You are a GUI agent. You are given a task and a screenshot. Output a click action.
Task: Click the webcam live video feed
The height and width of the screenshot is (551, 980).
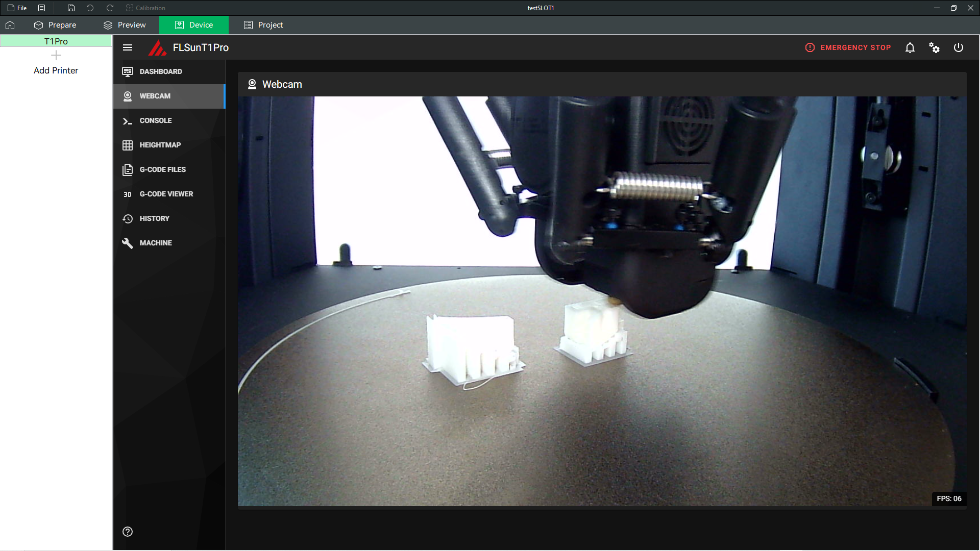[x=602, y=301]
